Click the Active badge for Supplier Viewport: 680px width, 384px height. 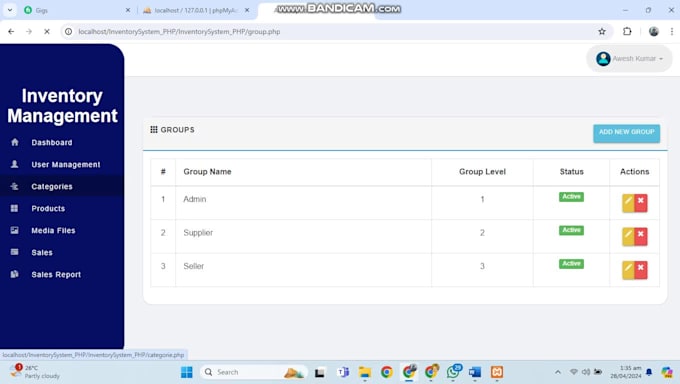[x=571, y=230]
